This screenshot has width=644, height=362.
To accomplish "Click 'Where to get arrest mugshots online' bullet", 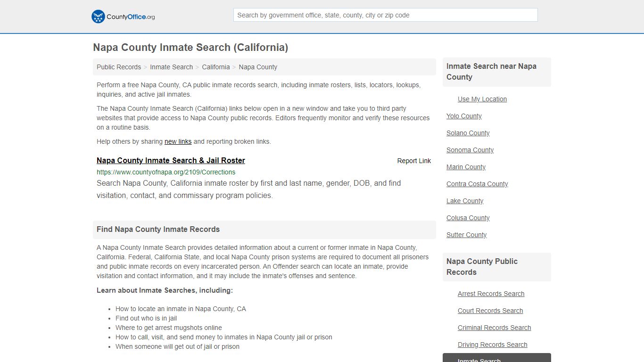I will point(169,328).
